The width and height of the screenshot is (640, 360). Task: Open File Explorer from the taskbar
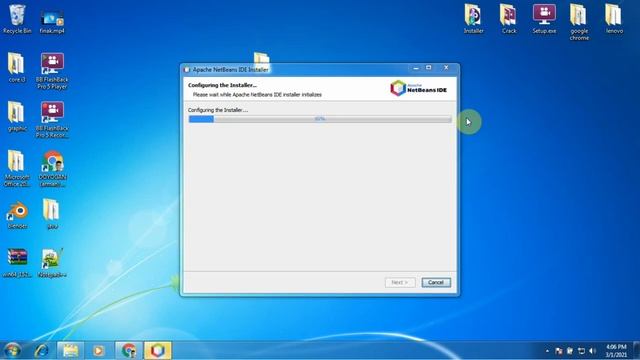click(70, 350)
